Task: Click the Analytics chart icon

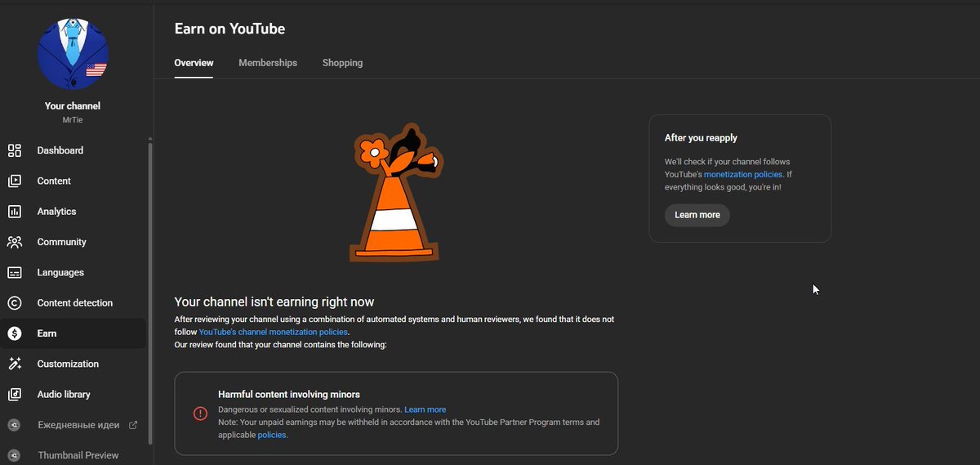Action: pos(14,212)
